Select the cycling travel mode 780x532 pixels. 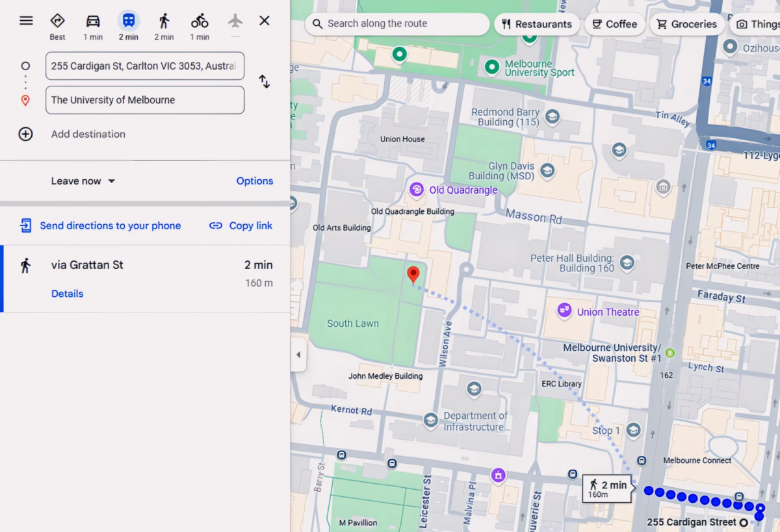[x=200, y=26]
